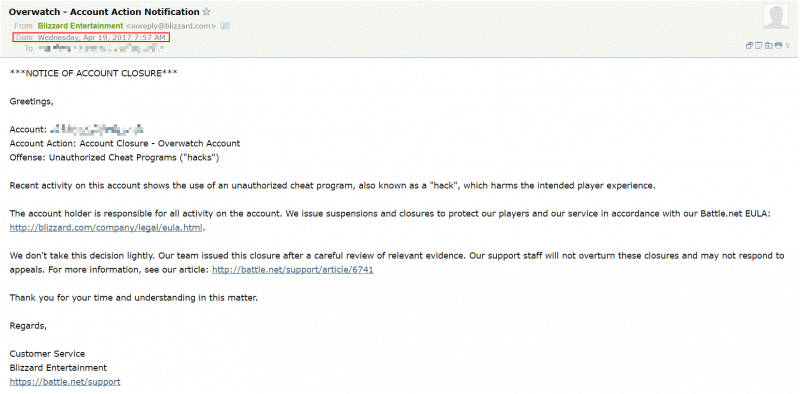Viewport: 800px width, 394px height.
Task: Click the noreply@blizzard.com sender address
Action: click(171, 26)
